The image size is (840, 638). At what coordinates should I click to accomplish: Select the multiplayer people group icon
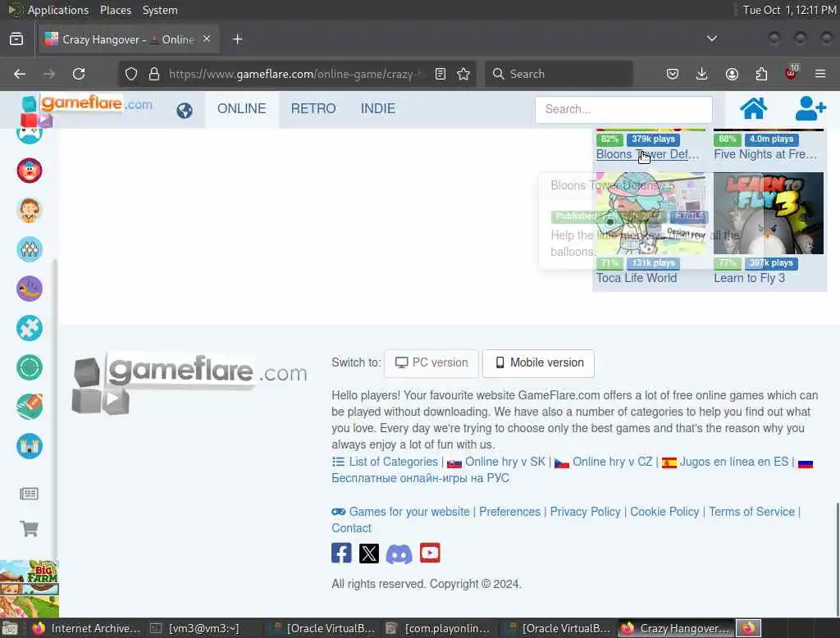click(x=30, y=249)
